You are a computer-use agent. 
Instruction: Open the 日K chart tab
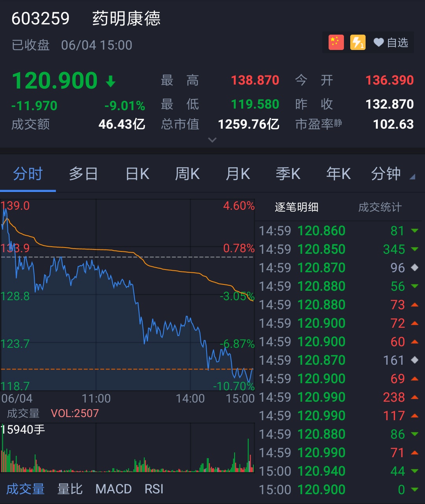coord(138,174)
